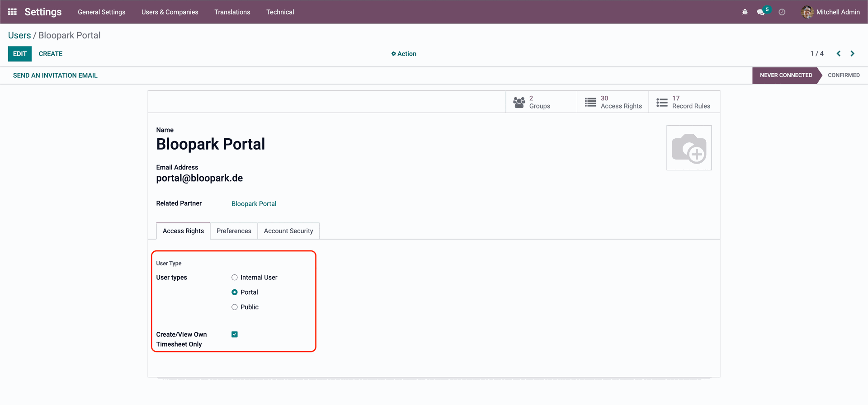Switch to Access Rights tab

pyautogui.click(x=183, y=231)
